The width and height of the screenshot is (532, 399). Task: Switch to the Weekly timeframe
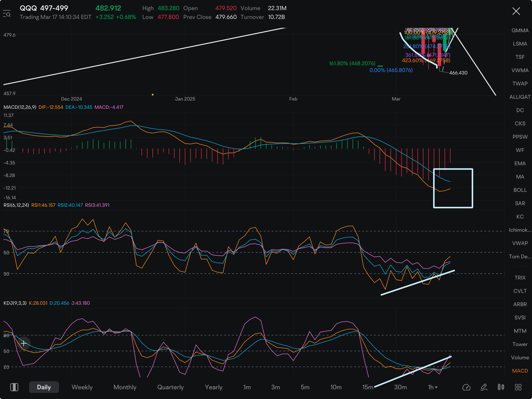82,387
